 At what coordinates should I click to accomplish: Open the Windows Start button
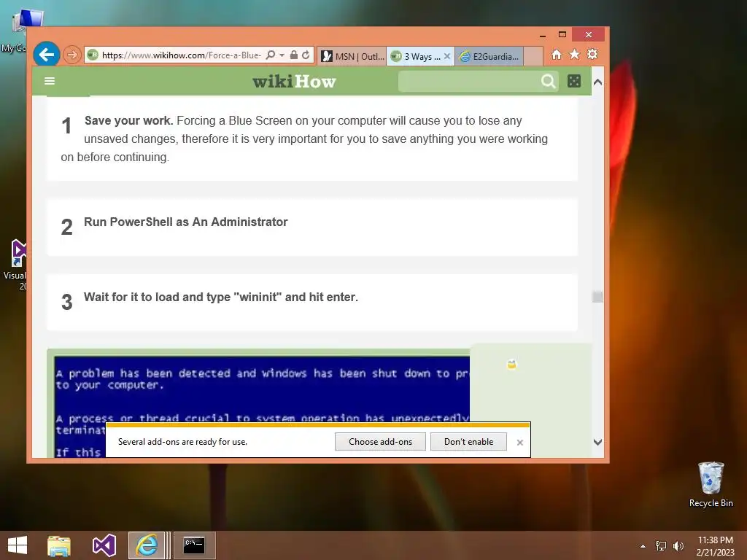click(x=18, y=545)
